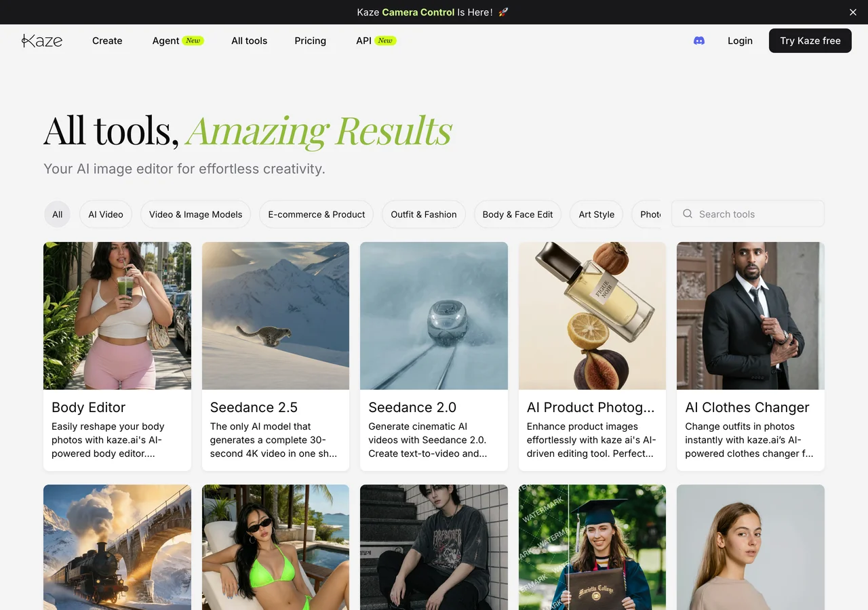Click the Try Kaze free button
Viewport: 868px width, 610px height.
click(x=810, y=41)
